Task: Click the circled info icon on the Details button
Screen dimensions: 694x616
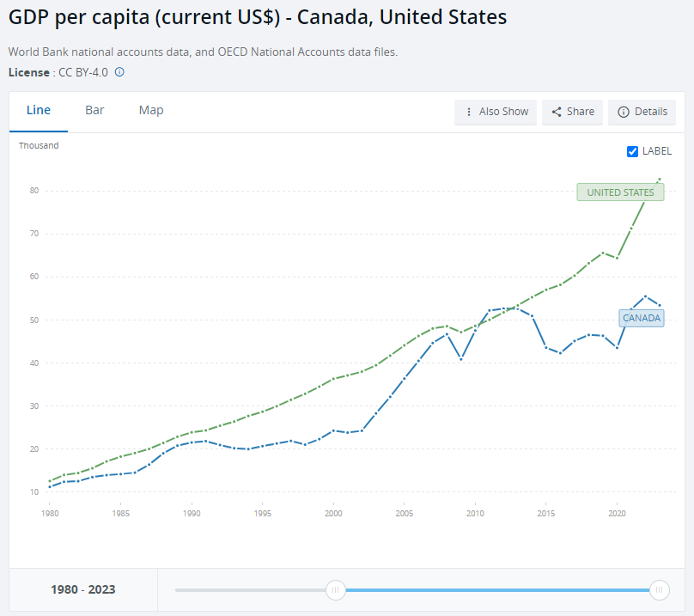Action: click(623, 112)
